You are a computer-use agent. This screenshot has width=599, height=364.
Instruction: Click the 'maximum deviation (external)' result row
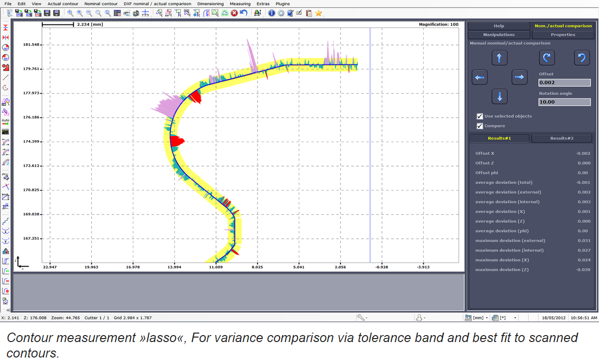pos(533,241)
